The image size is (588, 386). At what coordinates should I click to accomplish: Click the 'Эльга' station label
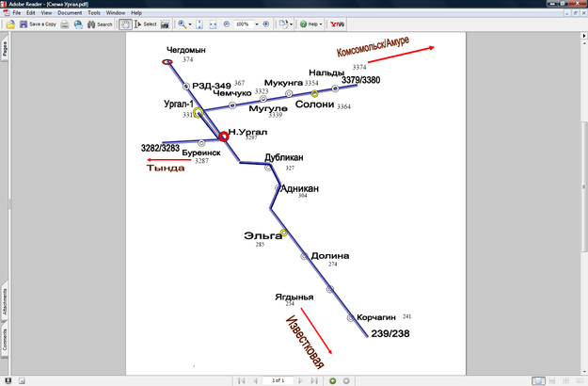(x=262, y=235)
